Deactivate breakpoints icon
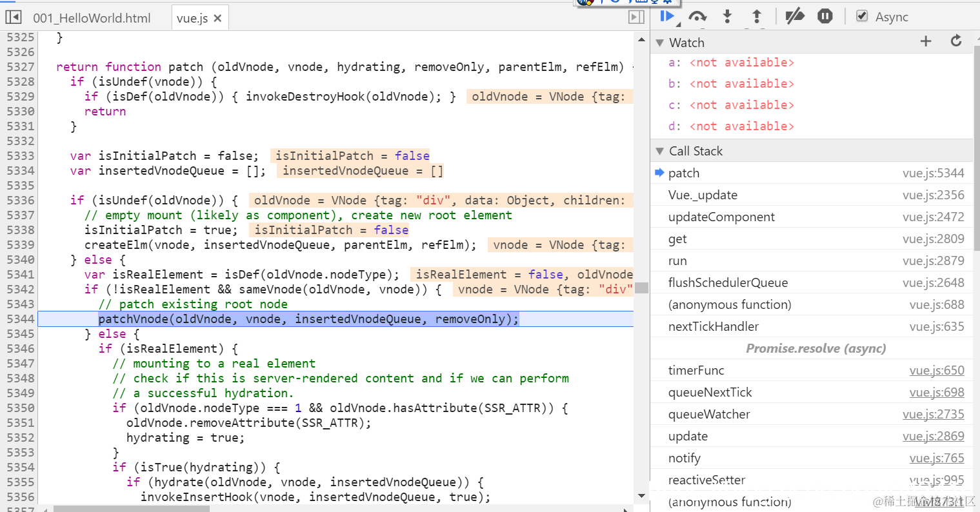980x512 pixels. [795, 16]
